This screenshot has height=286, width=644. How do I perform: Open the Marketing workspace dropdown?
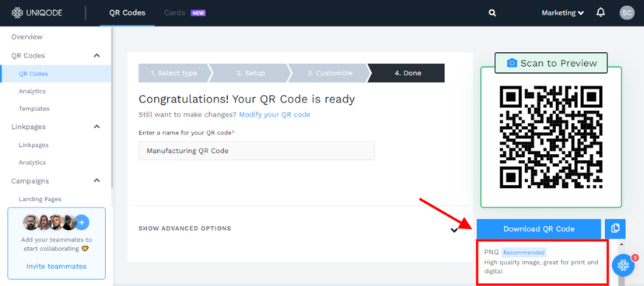coord(562,13)
